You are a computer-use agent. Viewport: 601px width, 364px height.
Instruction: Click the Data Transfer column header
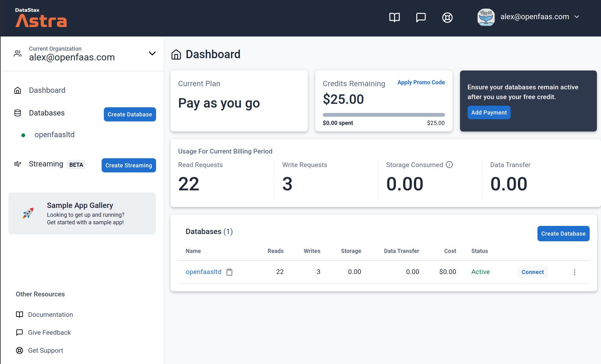[402, 251]
